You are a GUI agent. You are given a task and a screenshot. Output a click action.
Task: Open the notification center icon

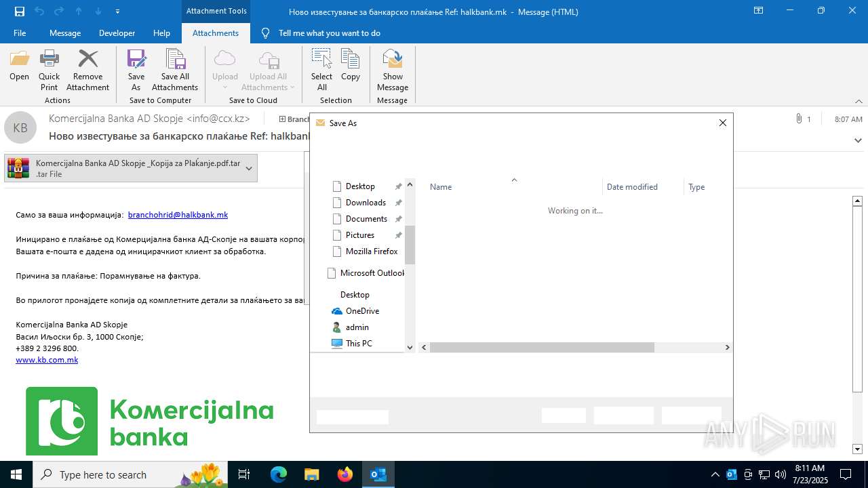(x=845, y=474)
